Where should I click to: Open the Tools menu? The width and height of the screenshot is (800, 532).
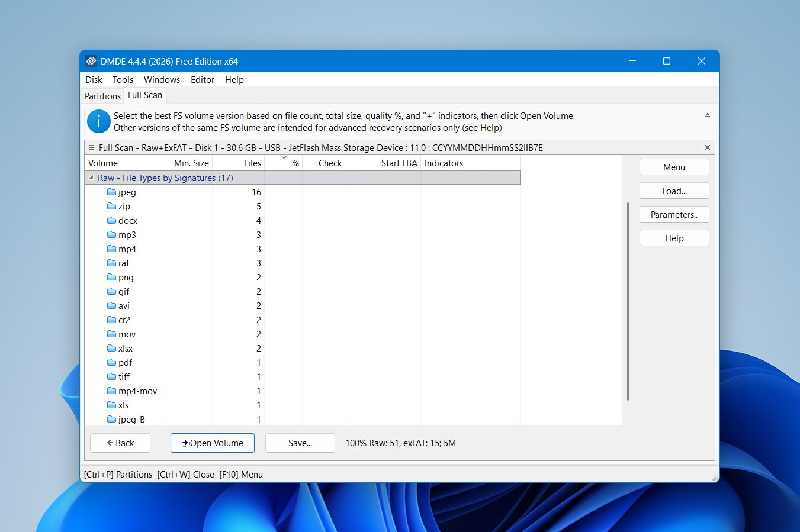point(123,79)
